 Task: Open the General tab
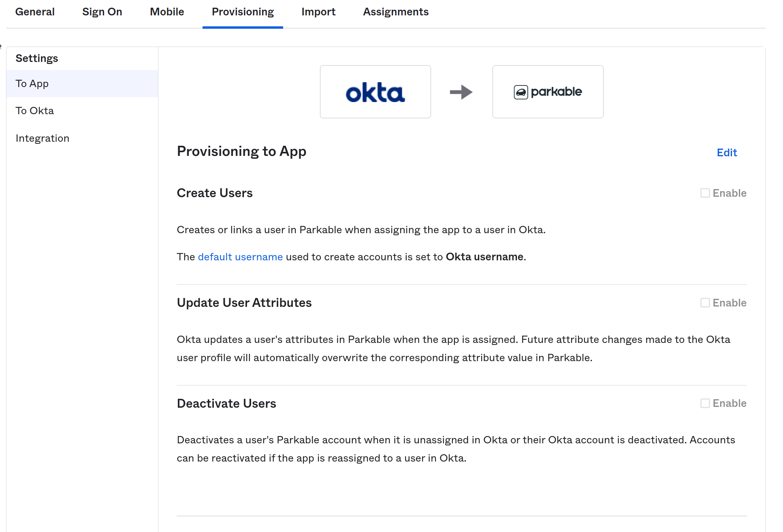pos(35,12)
